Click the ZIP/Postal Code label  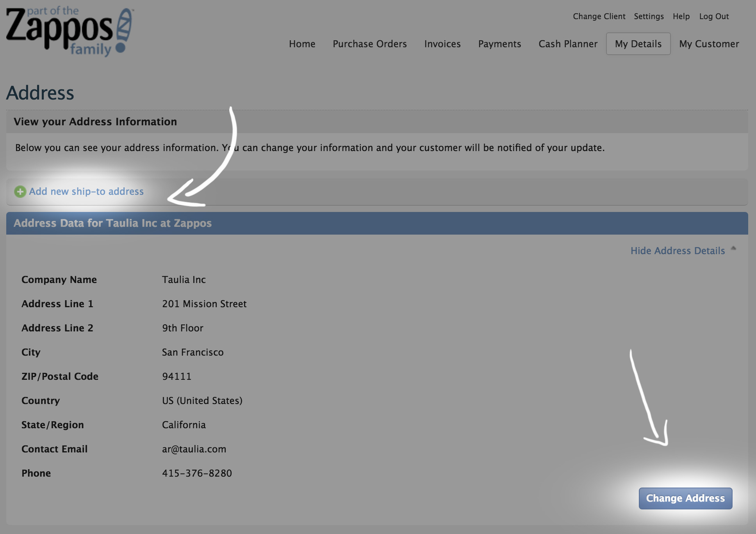pos(60,376)
